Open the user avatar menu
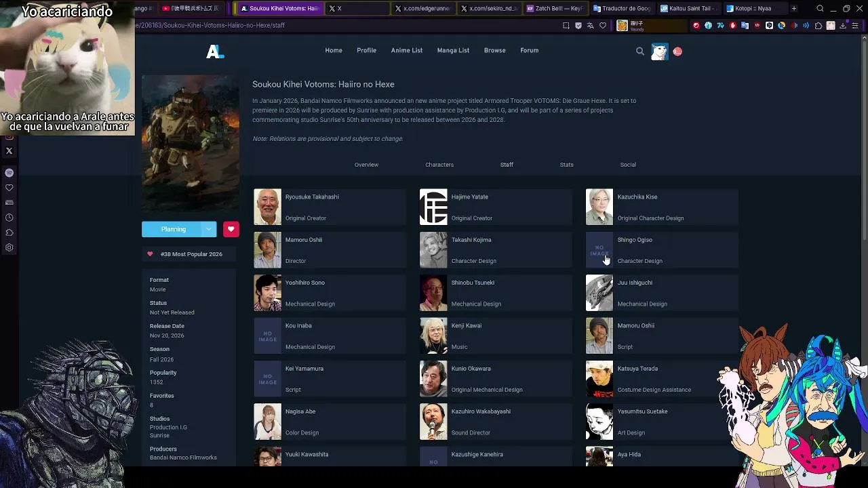 click(x=659, y=52)
